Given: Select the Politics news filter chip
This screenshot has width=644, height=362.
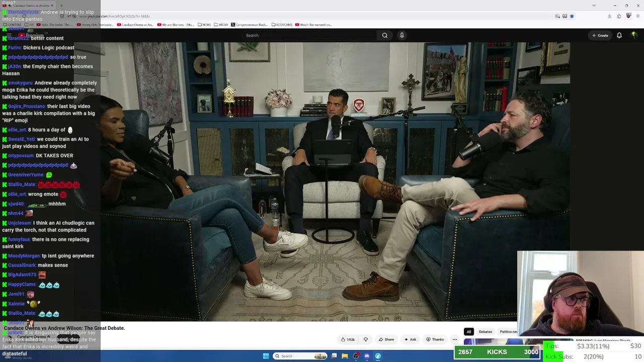Looking at the screenshot, I should coord(508,332).
